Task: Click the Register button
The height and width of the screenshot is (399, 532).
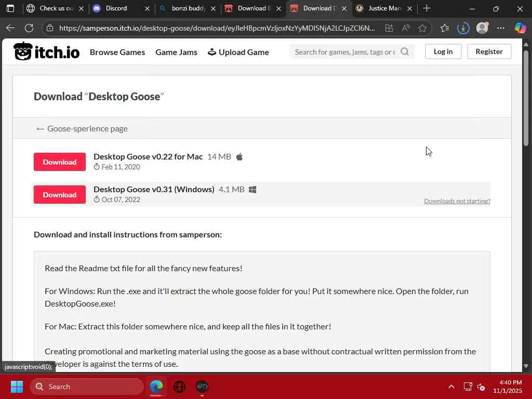Action: [x=489, y=51]
